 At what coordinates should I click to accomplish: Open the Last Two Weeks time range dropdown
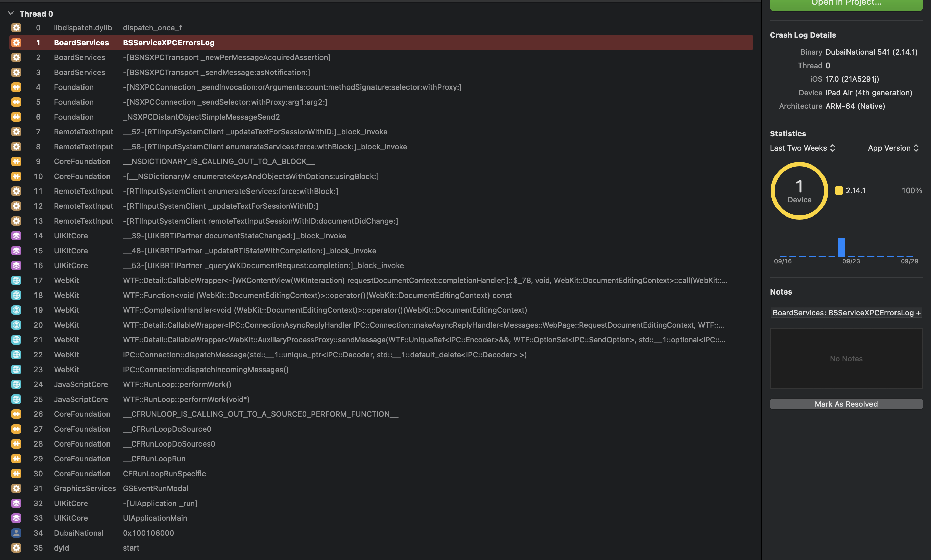tap(803, 148)
